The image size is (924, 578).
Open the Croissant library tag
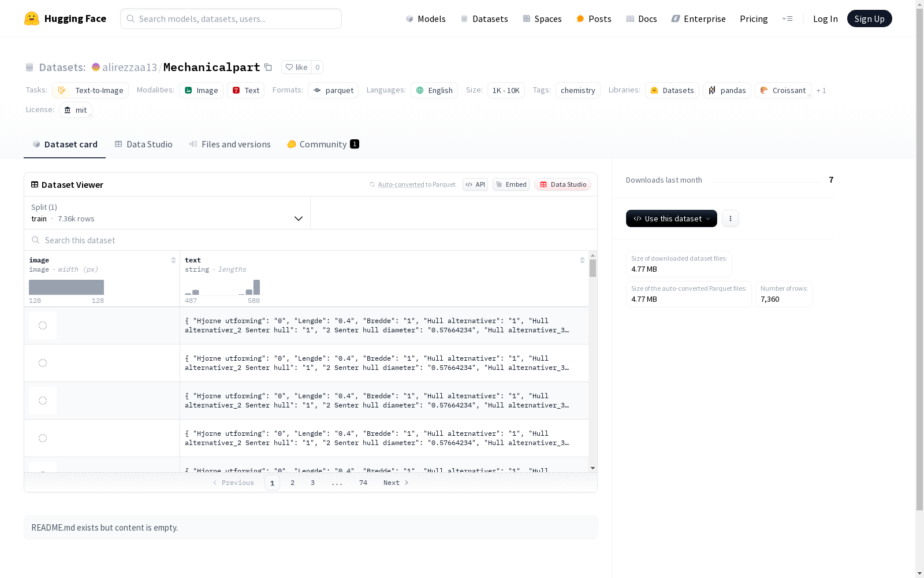783,90
